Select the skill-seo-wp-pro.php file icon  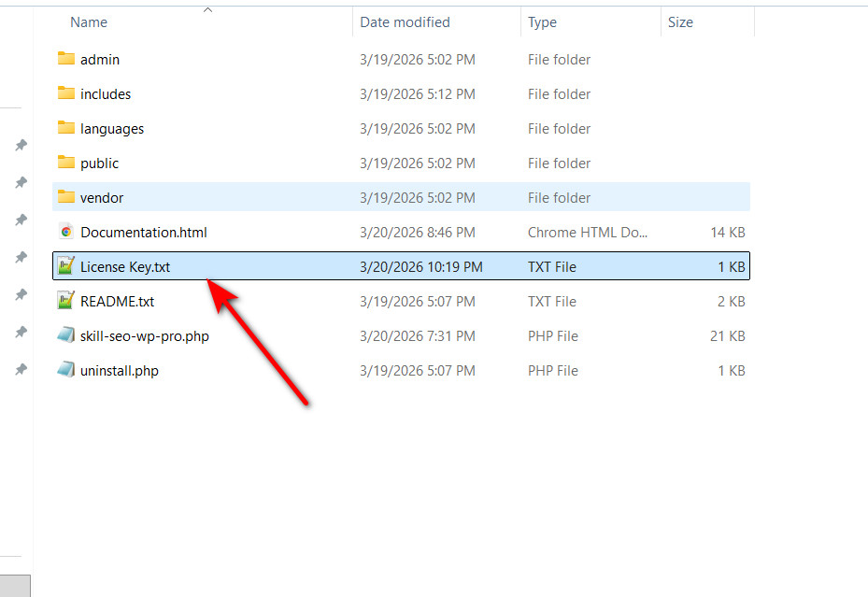65,335
